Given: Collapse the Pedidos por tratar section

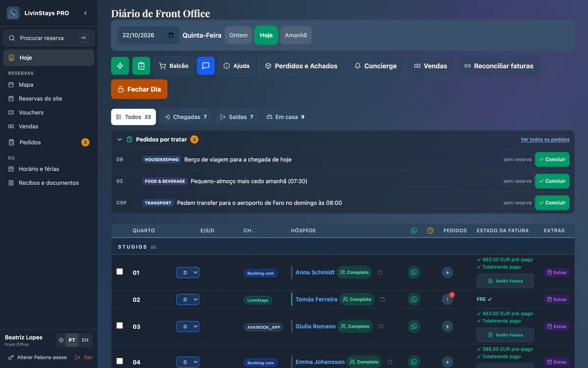Looking at the screenshot, I should point(120,140).
